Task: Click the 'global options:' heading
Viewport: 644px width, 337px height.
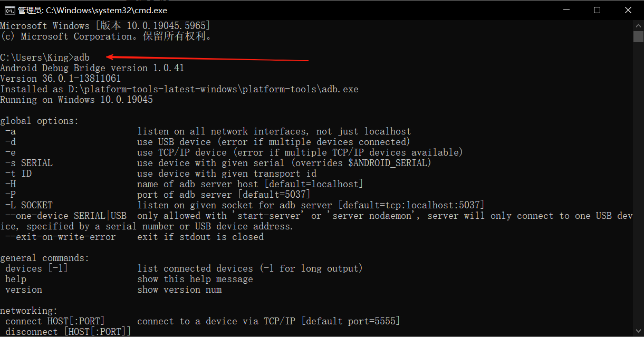Action: tap(40, 121)
